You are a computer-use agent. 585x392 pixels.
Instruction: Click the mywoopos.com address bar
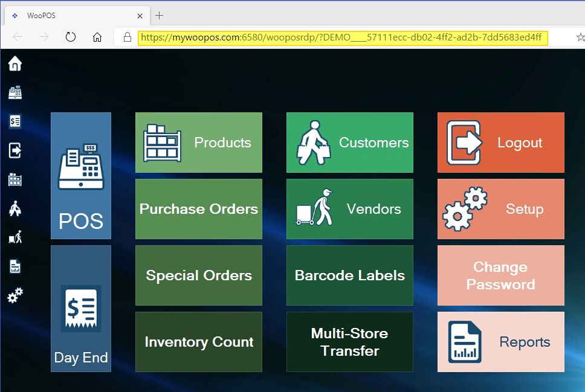pos(343,37)
